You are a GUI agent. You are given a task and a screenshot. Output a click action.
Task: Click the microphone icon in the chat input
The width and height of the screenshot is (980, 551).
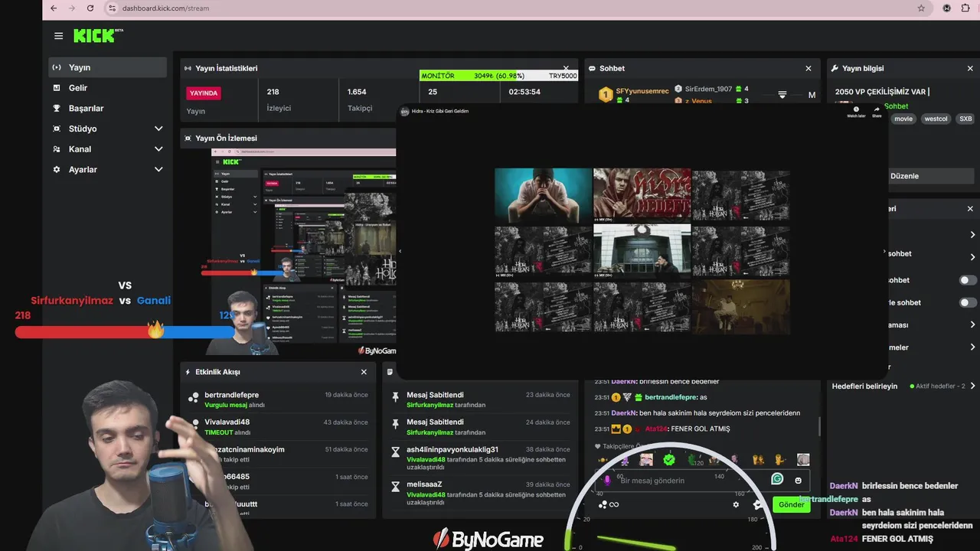coord(608,481)
